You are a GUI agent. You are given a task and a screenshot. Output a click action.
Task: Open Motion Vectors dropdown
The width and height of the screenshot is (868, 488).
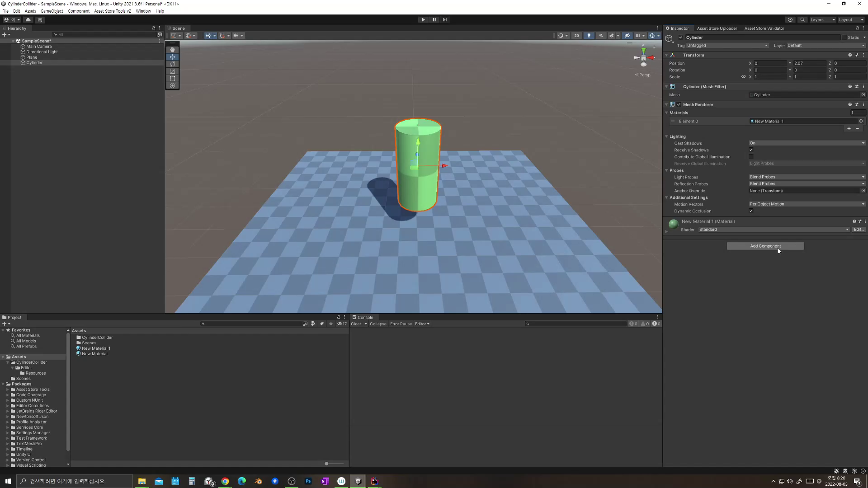coord(807,204)
